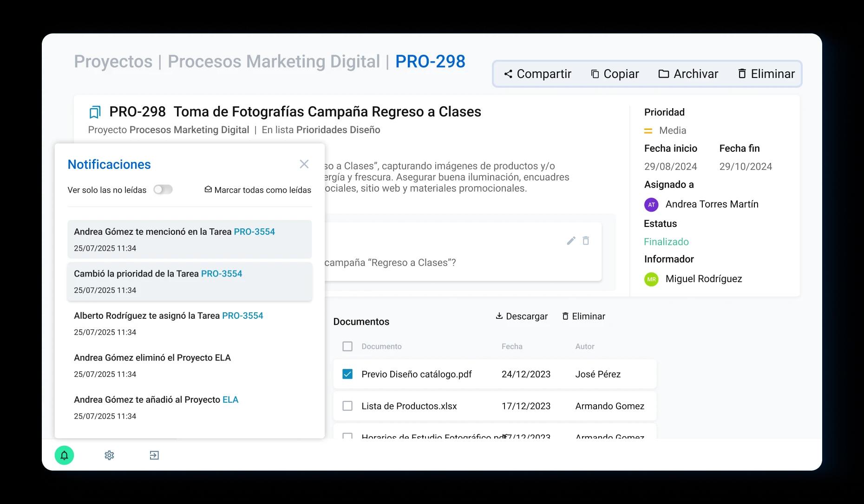Click 'Marcar todas como leídas'
The height and width of the screenshot is (504, 864).
(x=258, y=190)
